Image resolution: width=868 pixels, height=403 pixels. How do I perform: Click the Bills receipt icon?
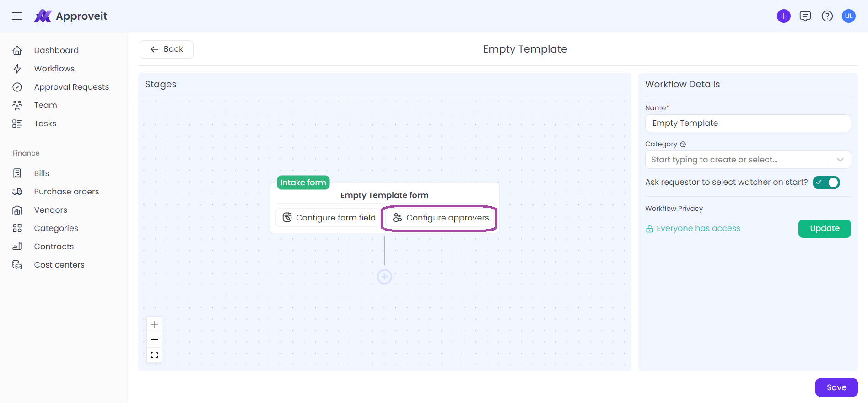17,173
